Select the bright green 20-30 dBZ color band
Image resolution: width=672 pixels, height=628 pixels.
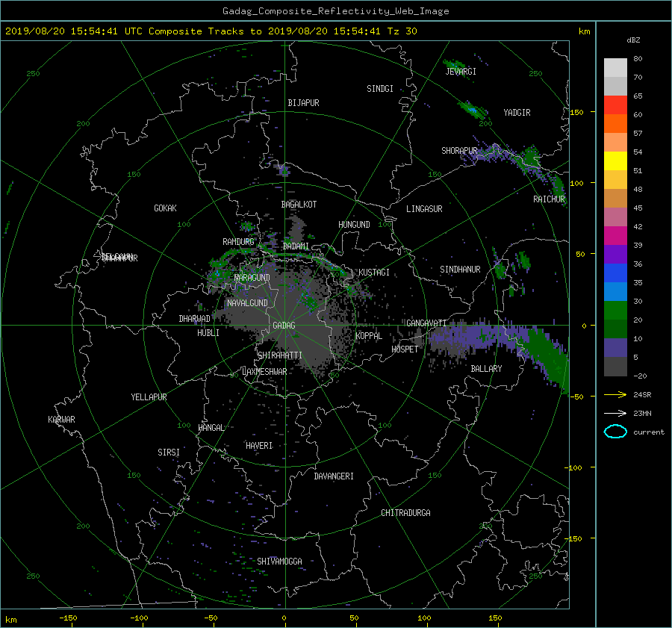pos(615,311)
